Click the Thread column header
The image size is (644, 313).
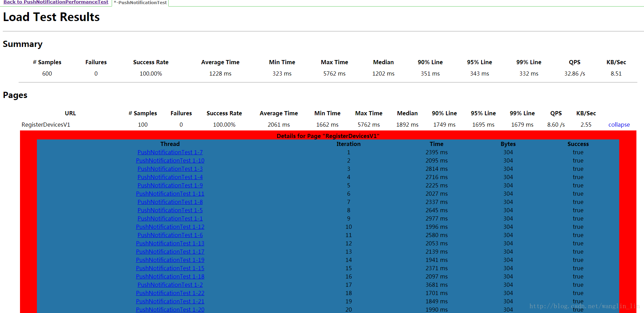tap(170, 144)
